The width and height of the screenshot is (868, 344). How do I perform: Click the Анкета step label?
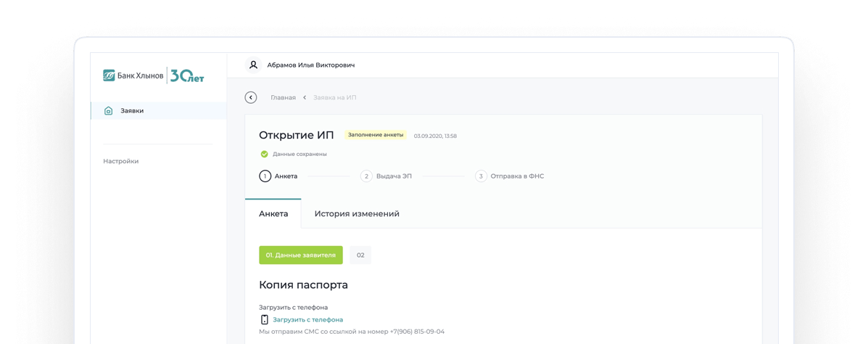[286, 176]
